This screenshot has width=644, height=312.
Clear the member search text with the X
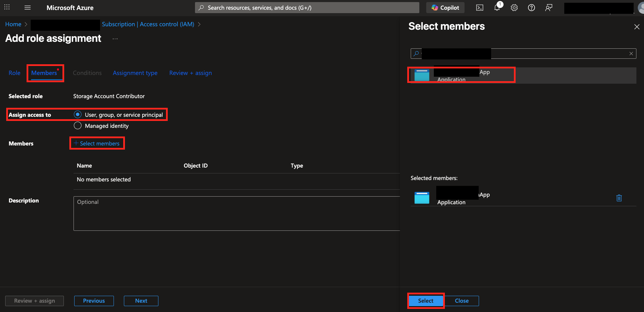(631, 54)
